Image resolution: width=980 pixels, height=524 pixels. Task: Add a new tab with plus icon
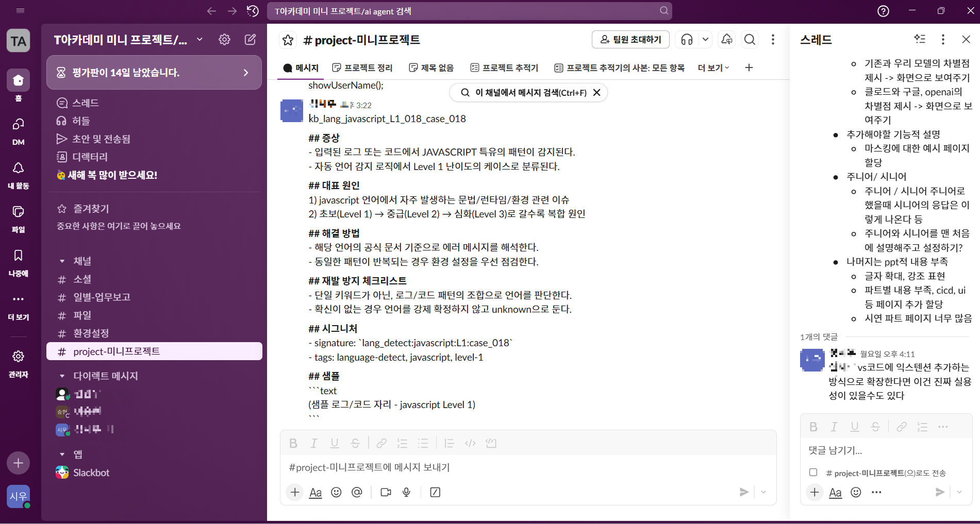[x=749, y=68]
